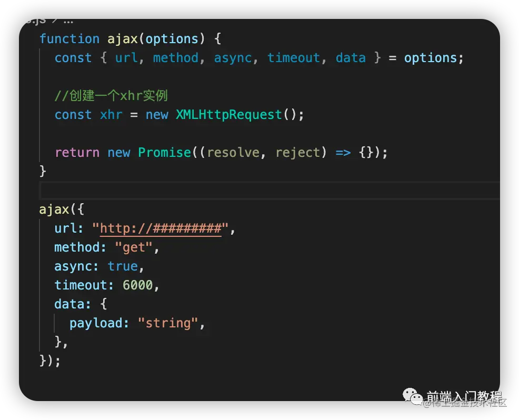Click the 'payload' property name

[96, 323]
